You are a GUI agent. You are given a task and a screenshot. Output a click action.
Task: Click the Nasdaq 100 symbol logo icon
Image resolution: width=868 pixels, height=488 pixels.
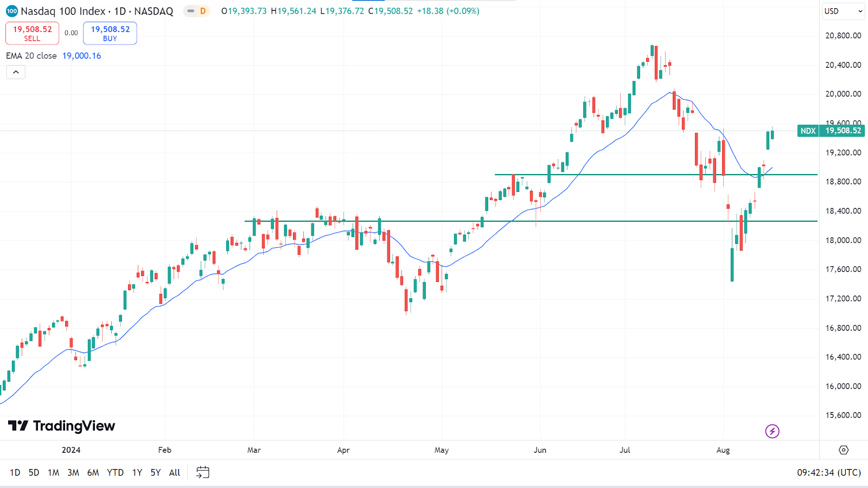12,11
